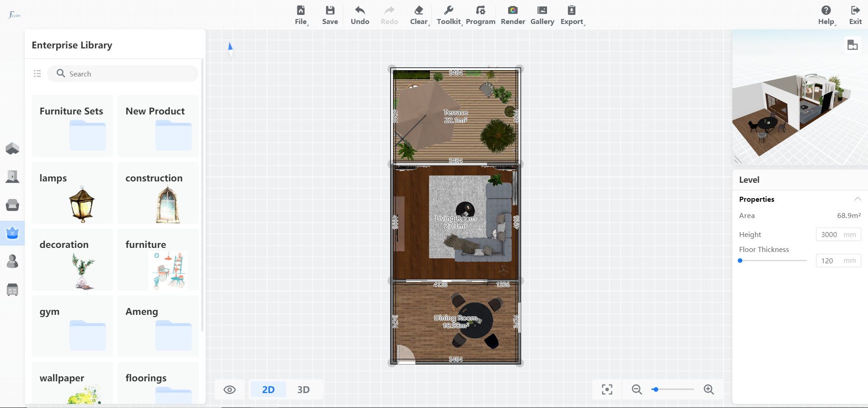
Task: Select the Terrace room label
Action: click(x=456, y=116)
